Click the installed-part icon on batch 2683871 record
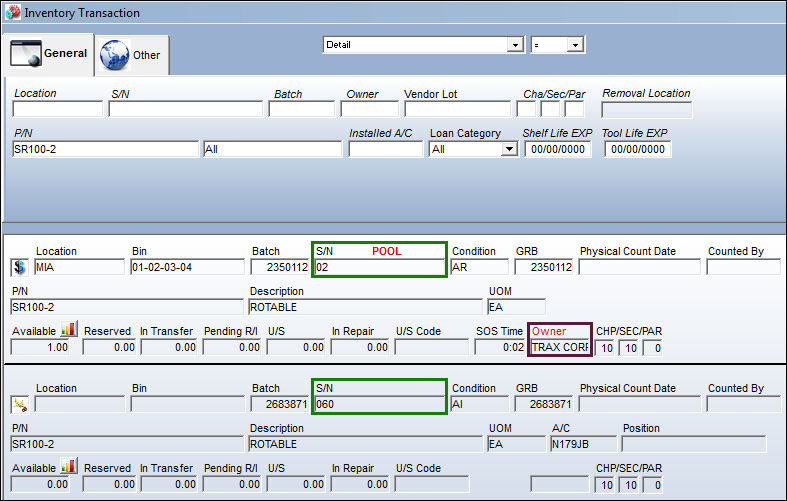Viewport: 787px width, 501px height. (x=20, y=404)
